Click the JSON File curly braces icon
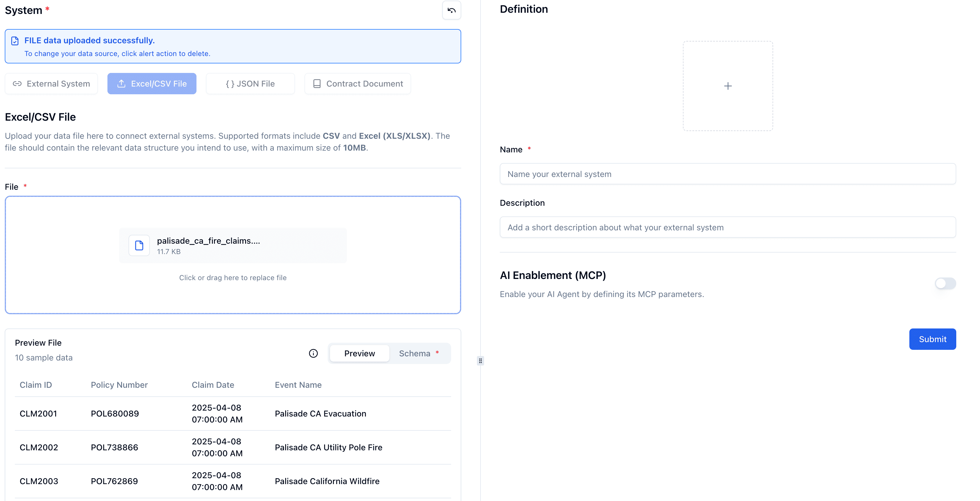The width and height of the screenshot is (980, 501). coord(230,84)
